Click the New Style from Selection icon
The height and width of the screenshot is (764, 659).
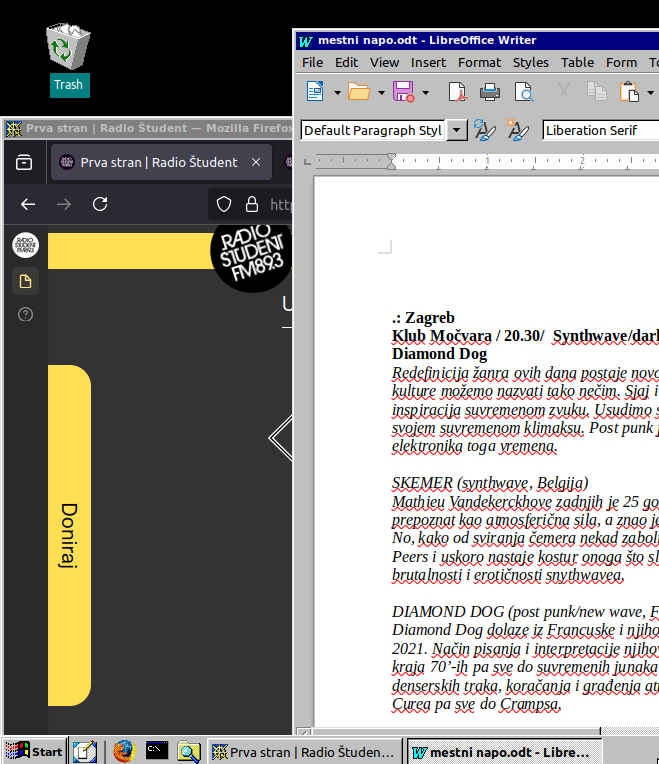pos(517,130)
